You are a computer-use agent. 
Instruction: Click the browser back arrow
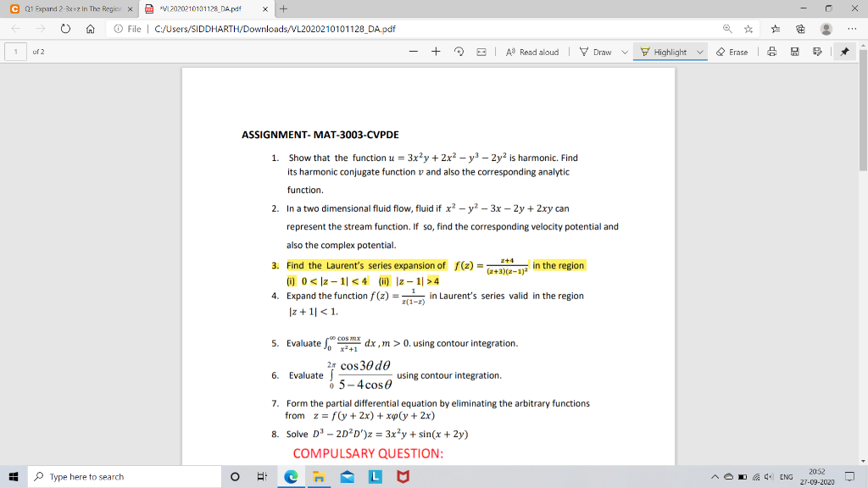15,29
